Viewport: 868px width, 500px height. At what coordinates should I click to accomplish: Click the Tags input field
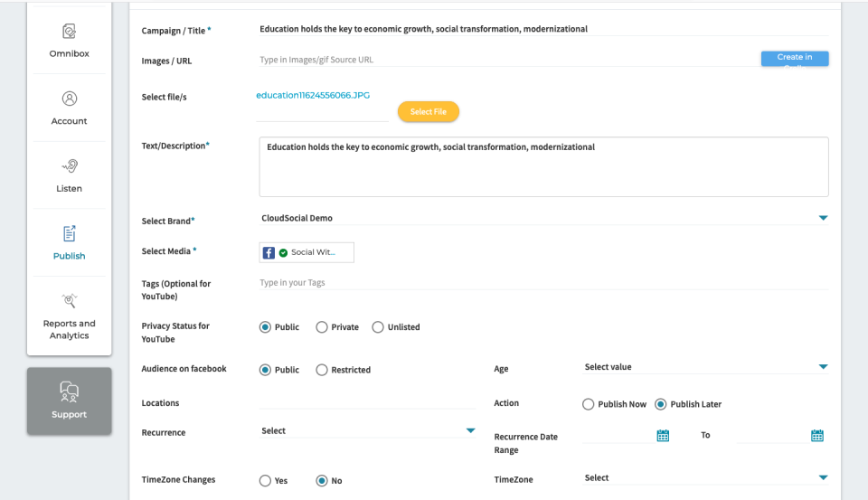543,282
